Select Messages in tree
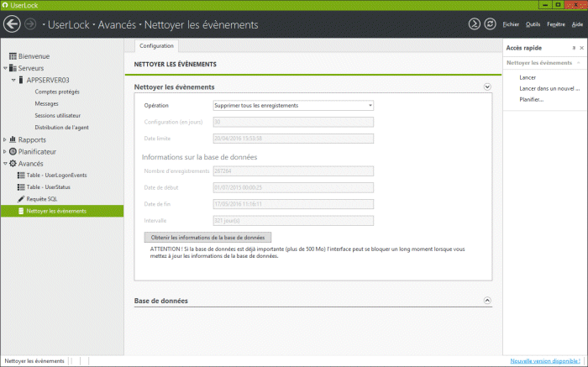The height and width of the screenshot is (367, 588). pos(46,103)
